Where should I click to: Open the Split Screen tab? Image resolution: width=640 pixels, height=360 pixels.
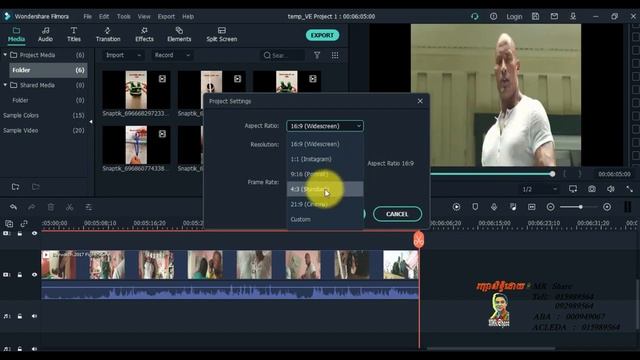[222, 35]
